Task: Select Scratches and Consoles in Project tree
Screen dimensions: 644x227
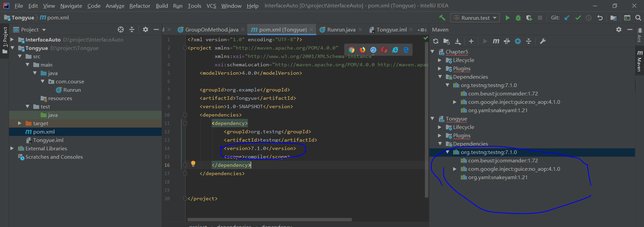Action: pyautogui.click(x=54, y=157)
